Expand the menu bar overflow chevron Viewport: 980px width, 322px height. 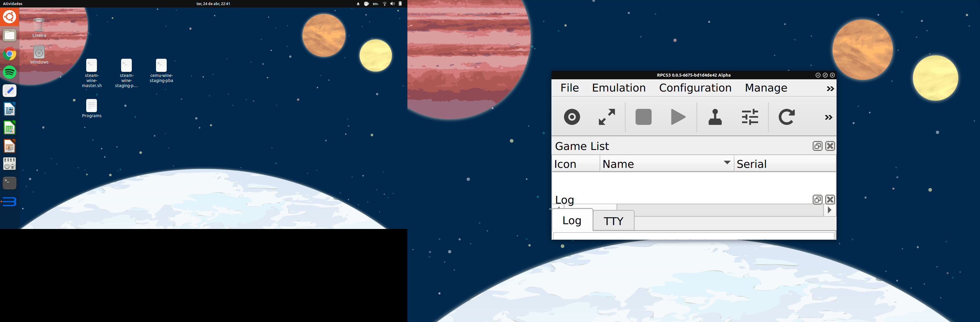(830, 89)
